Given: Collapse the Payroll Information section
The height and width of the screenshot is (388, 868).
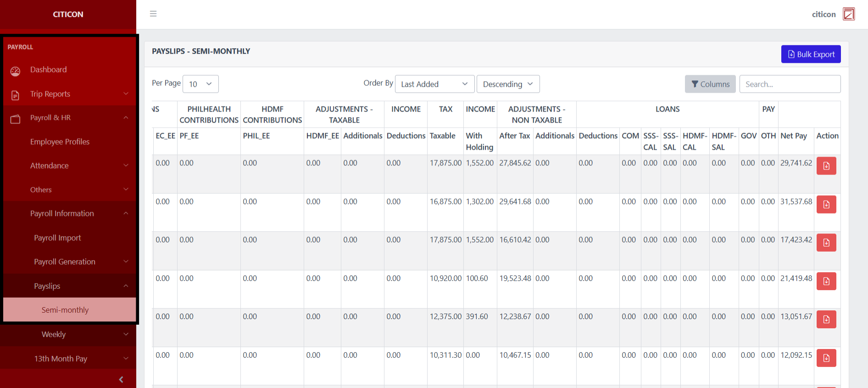Looking at the screenshot, I should click(x=126, y=214).
